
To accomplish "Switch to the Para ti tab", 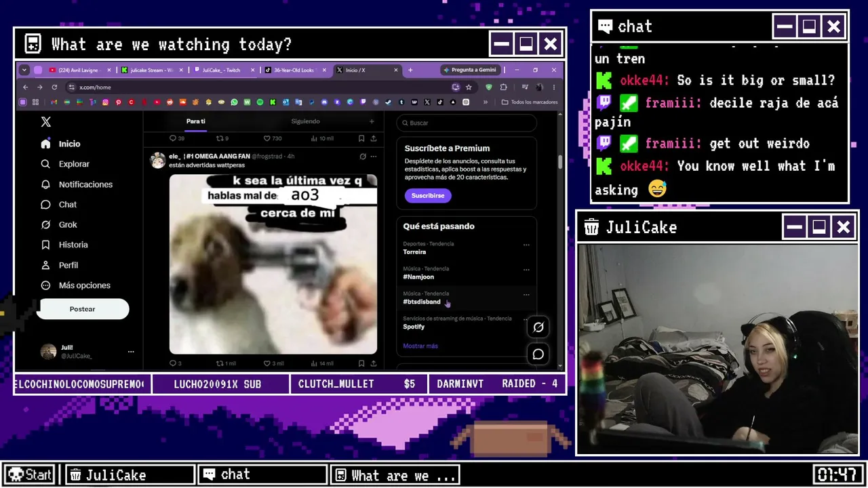I will [196, 121].
